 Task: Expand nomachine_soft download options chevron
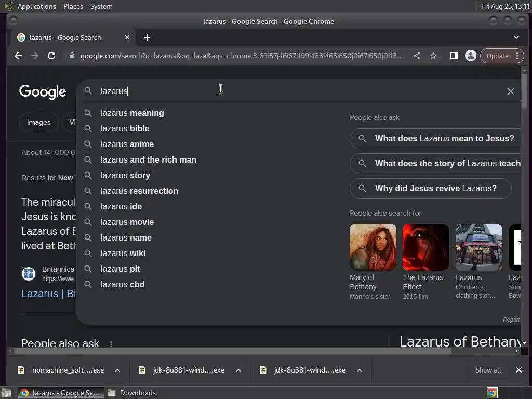coord(117,370)
